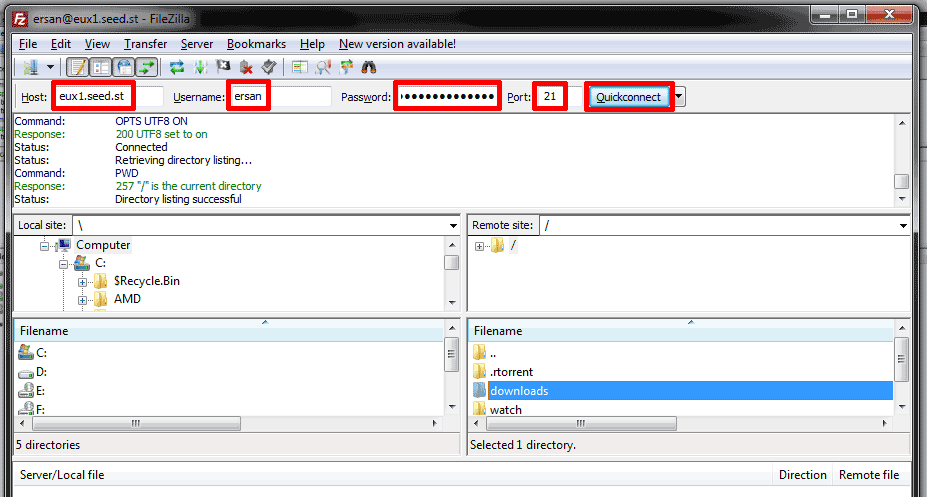The image size is (927, 497).
Task: Click the Quickconnect button
Action: click(628, 97)
